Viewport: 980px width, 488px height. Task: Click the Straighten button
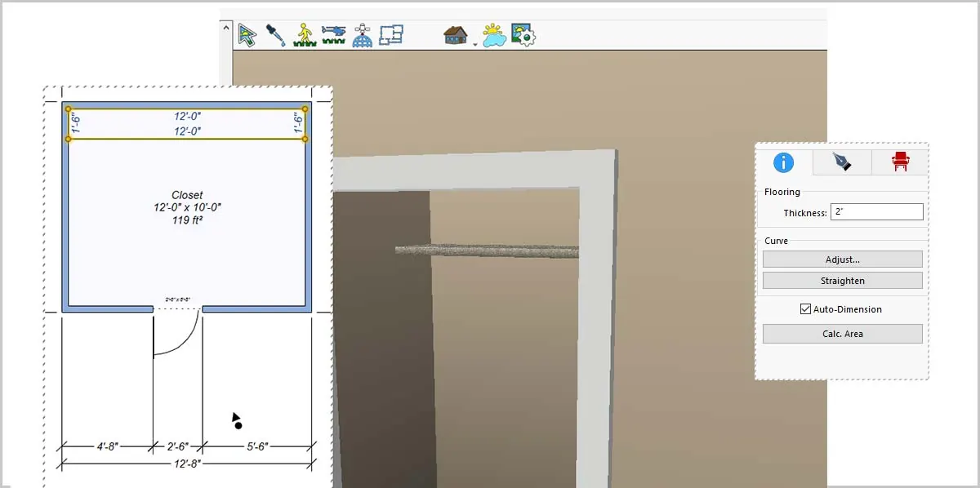pos(843,281)
